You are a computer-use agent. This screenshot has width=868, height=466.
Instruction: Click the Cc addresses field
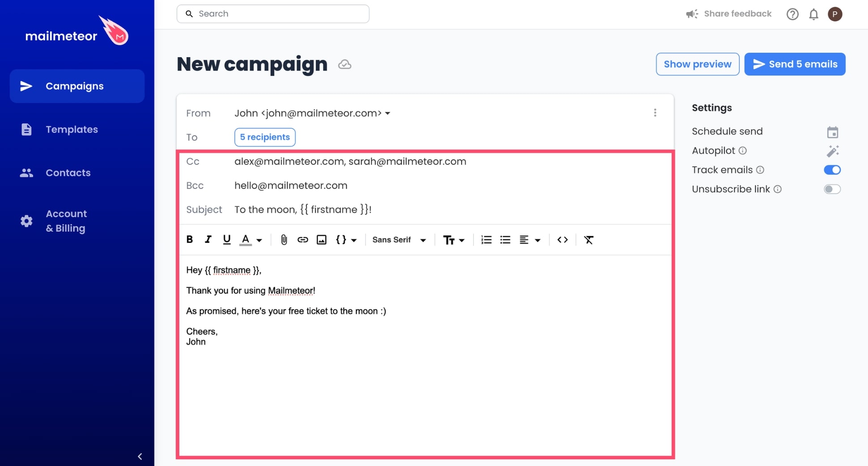350,161
